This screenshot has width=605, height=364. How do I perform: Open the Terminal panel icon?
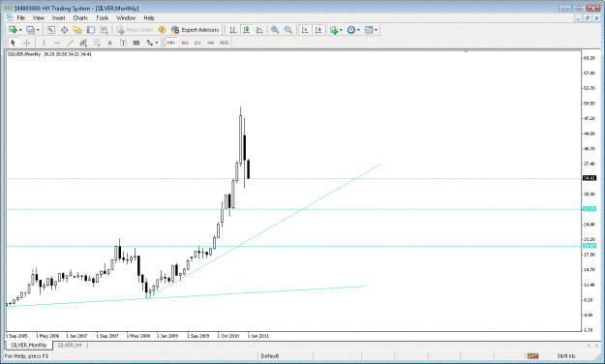click(x=91, y=30)
